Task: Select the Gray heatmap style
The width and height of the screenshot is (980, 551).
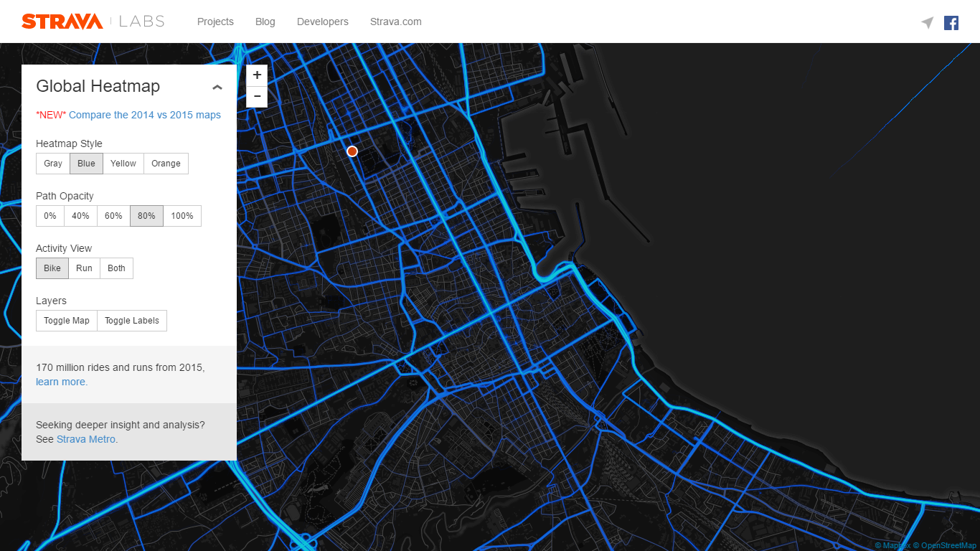Action: click(x=53, y=164)
